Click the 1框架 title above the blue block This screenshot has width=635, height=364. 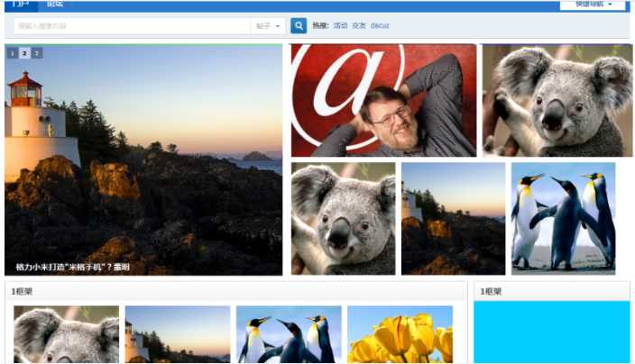(491, 291)
